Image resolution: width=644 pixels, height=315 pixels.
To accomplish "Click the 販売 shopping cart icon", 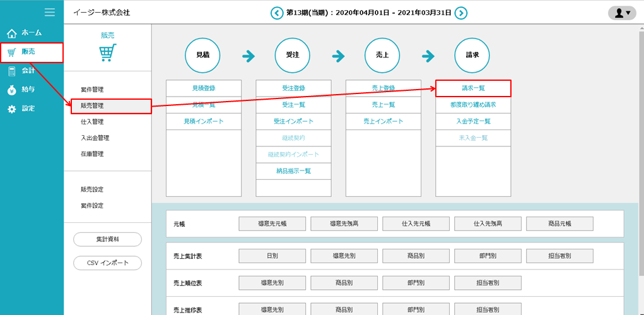I will [107, 53].
